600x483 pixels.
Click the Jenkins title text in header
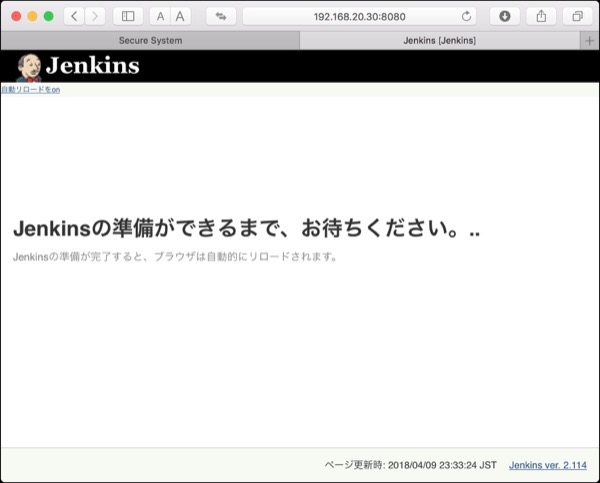pos(92,67)
